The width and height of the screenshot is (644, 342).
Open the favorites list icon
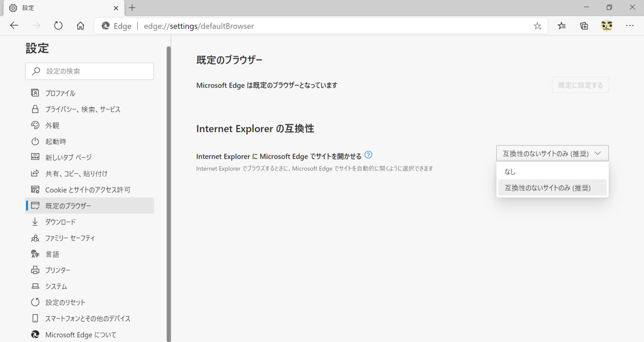coord(562,26)
